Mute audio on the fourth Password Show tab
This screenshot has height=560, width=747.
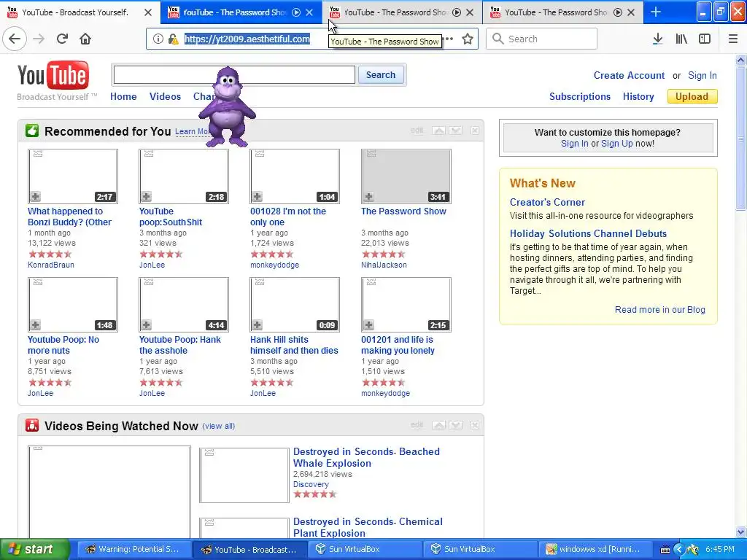[x=617, y=12]
